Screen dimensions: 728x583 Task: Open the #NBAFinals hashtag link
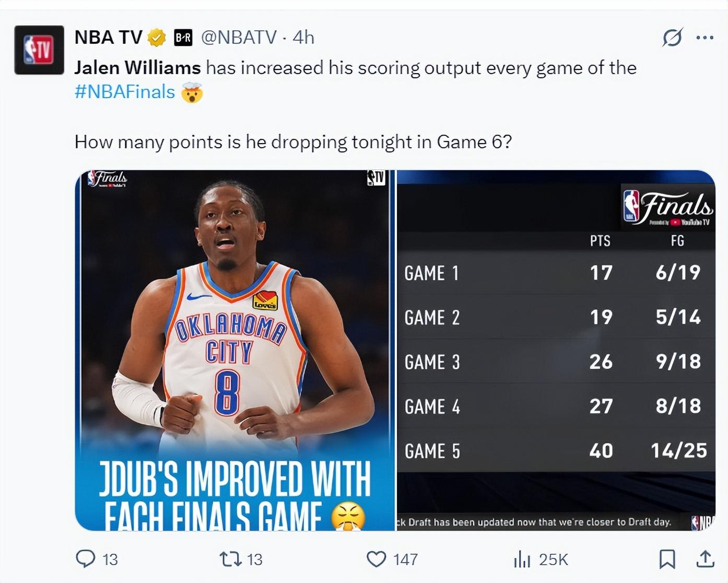tap(125, 92)
